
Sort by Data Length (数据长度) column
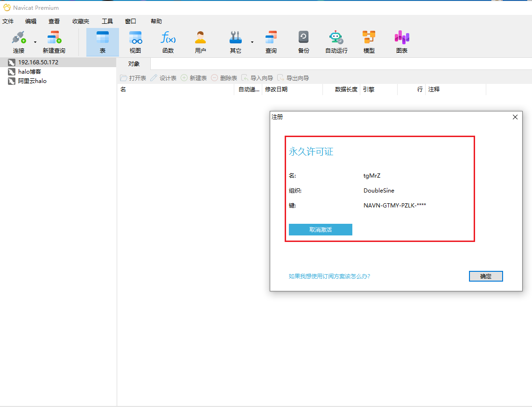click(x=341, y=90)
